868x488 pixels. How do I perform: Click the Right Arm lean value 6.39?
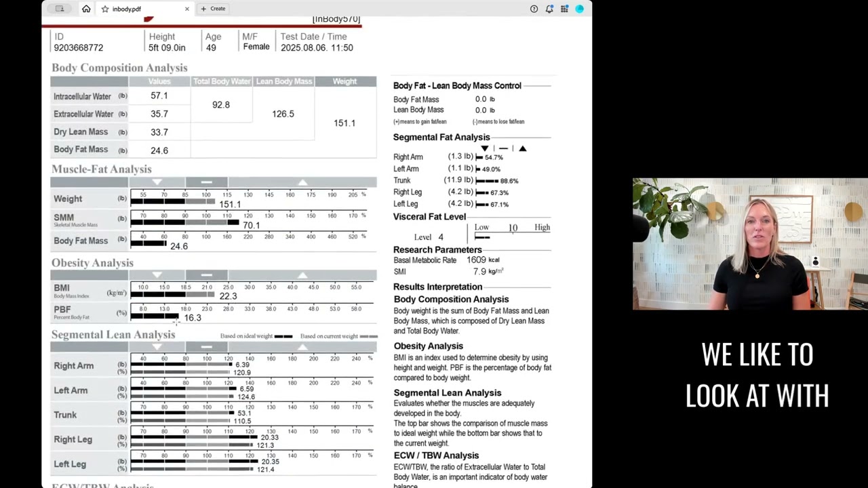pos(242,365)
